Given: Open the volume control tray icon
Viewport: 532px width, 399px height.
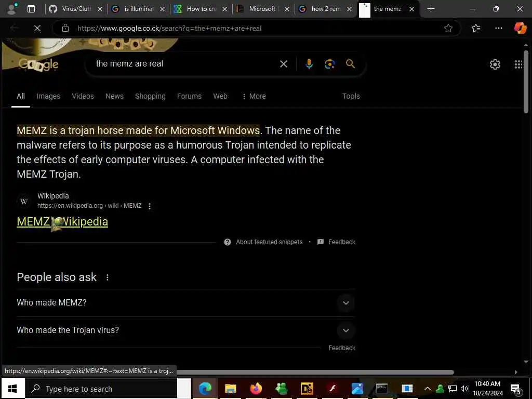Looking at the screenshot, I should click(464, 389).
